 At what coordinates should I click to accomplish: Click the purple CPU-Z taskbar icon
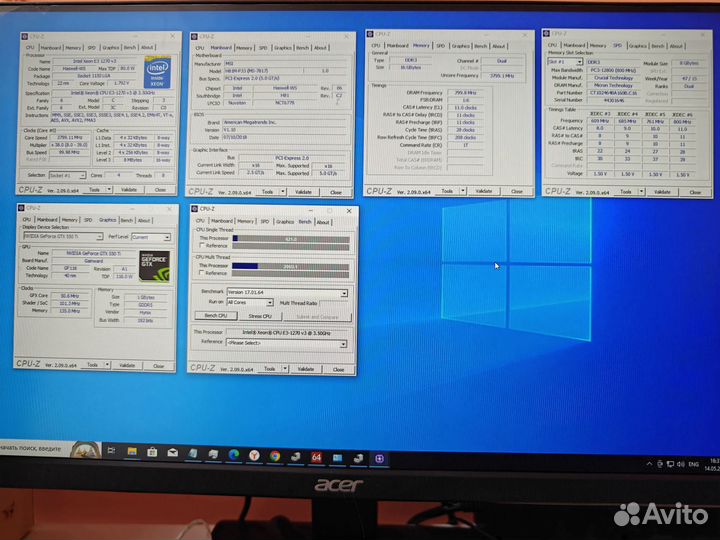pyautogui.click(x=379, y=459)
